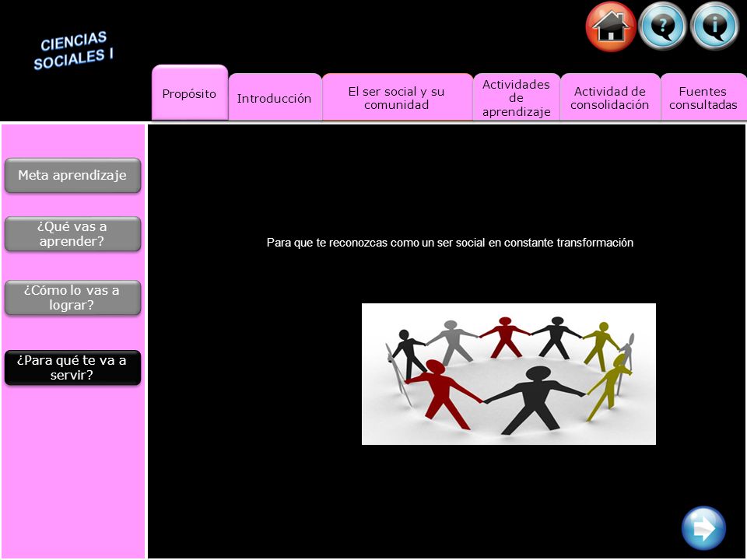Select the Meta aprendizaje button
The height and width of the screenshot is (560, 747).
pos(72,175)
